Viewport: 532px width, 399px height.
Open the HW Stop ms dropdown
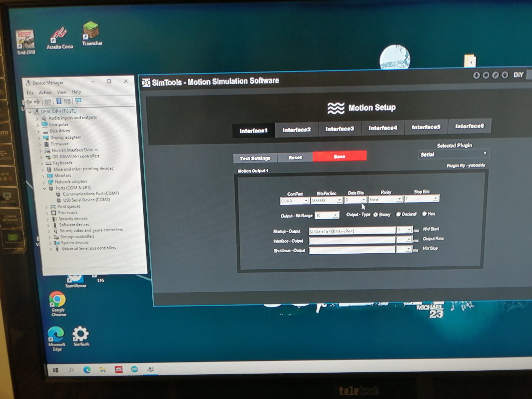404,249
